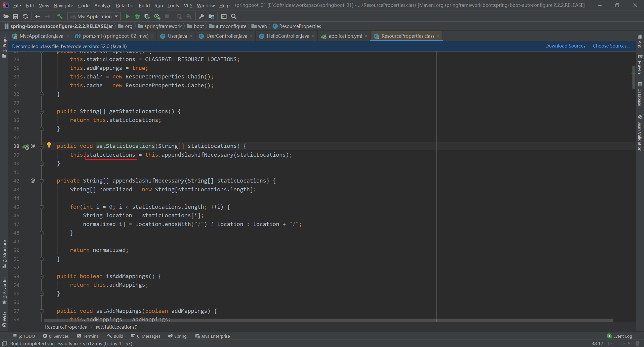Click the Download Sources link
Viewport: 644px width, 347px height.
[x=565, y=46]
